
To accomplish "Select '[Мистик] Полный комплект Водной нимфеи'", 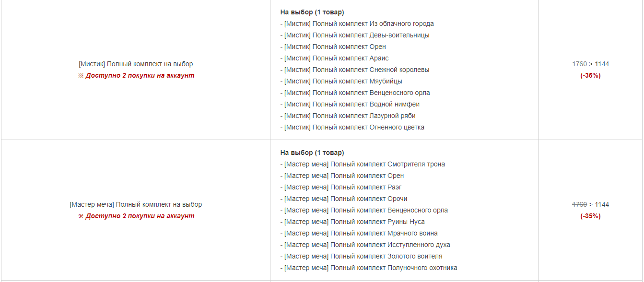I will point(351,104).
